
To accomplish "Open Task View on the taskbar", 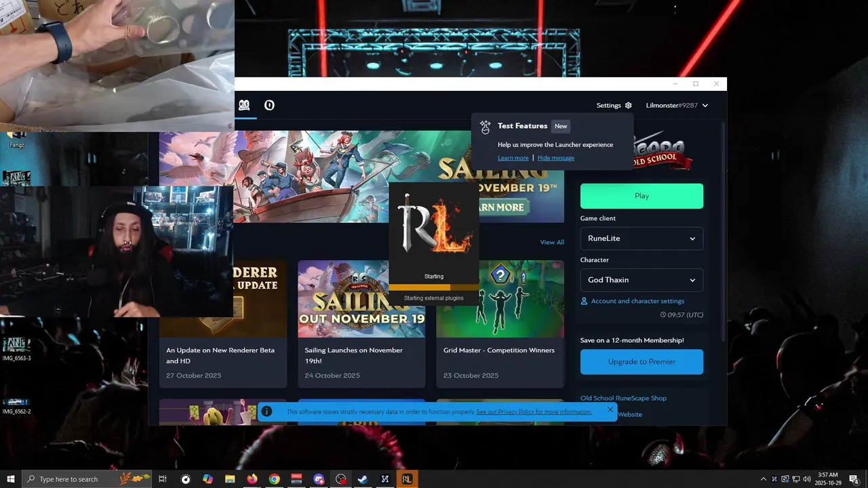I will pyautogui.click(x=163, y=479).
